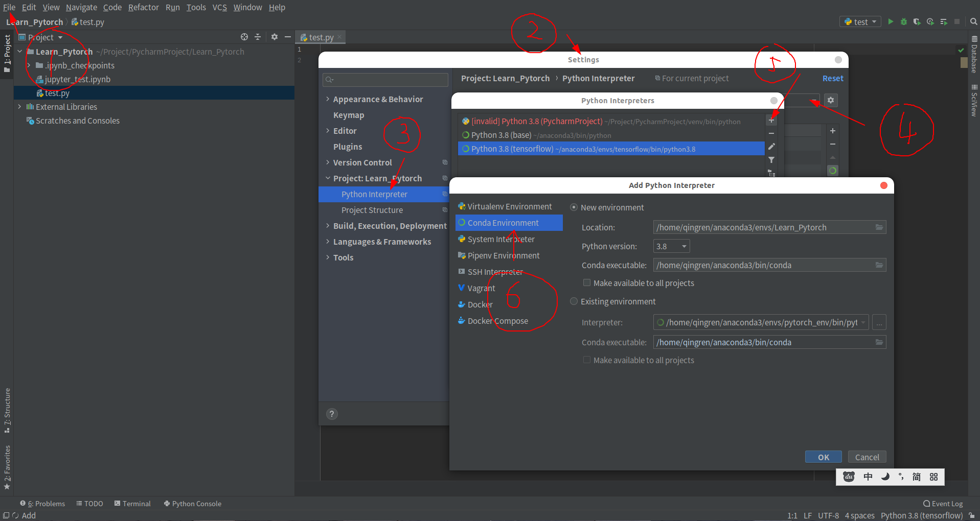Open Search Everywhere magnifier icon
This screenshot has height=521, width=980.
click(x=973, y=22)
